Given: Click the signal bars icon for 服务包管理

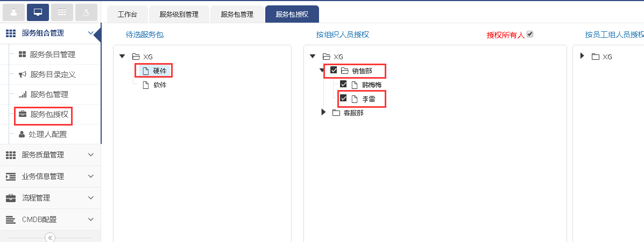Looking at the screenshot, I should point(23,94).
